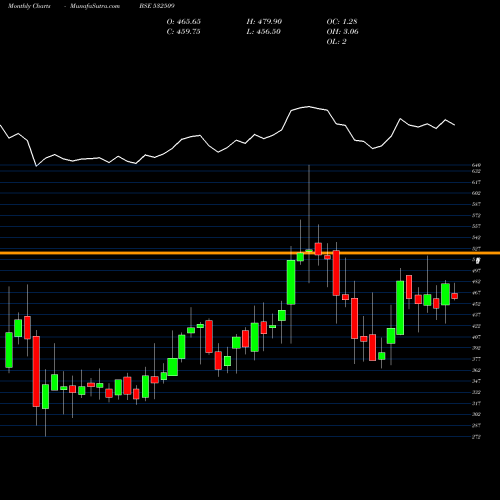This screenshot has width=500, height=500.
Task: Click the 467 price axis label
Action: (476, 293)
